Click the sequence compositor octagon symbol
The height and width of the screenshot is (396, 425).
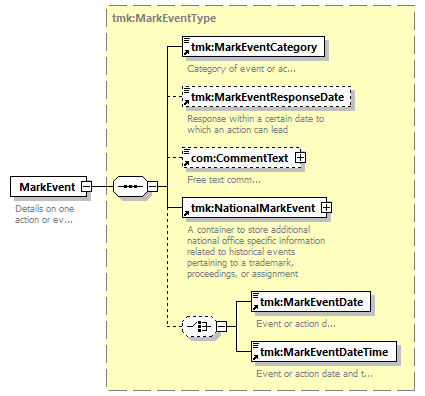tap(130, 186)
